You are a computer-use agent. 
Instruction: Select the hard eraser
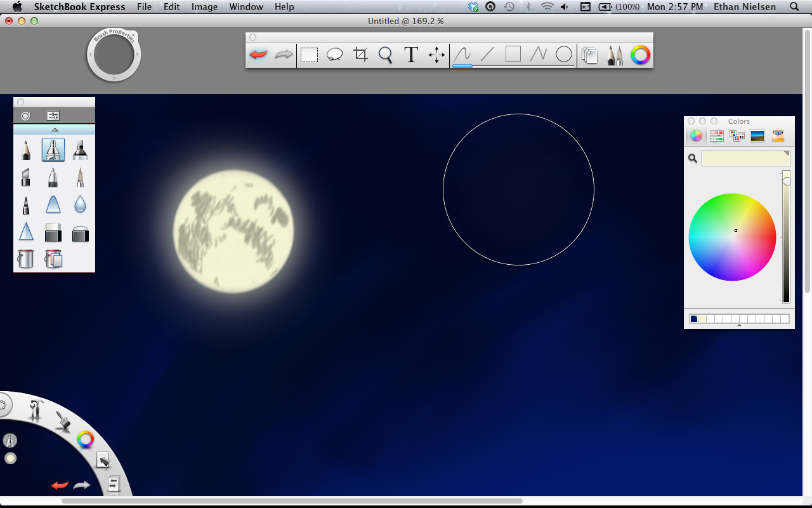tap(53, 232)
